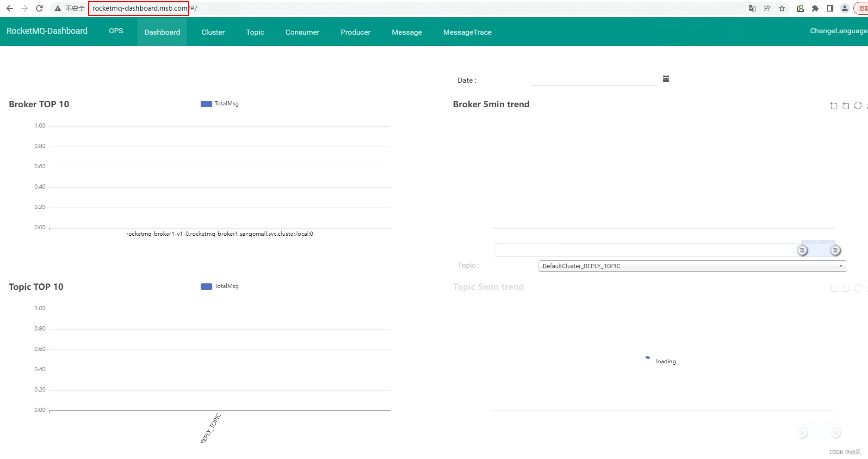Click the left handle of Topic trend zoom slider
The width and height of the screenshot is (868, 459).
coord(802,433)
